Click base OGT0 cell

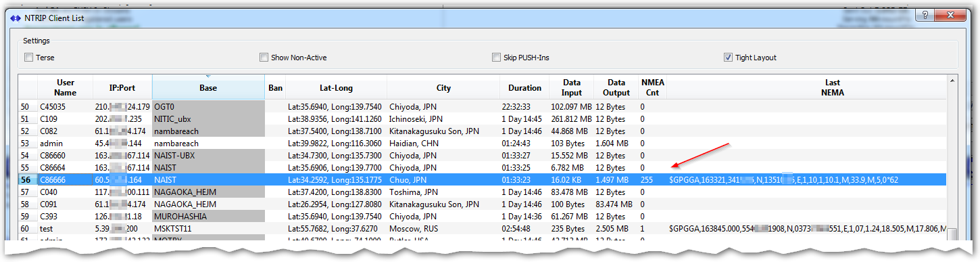208,106
